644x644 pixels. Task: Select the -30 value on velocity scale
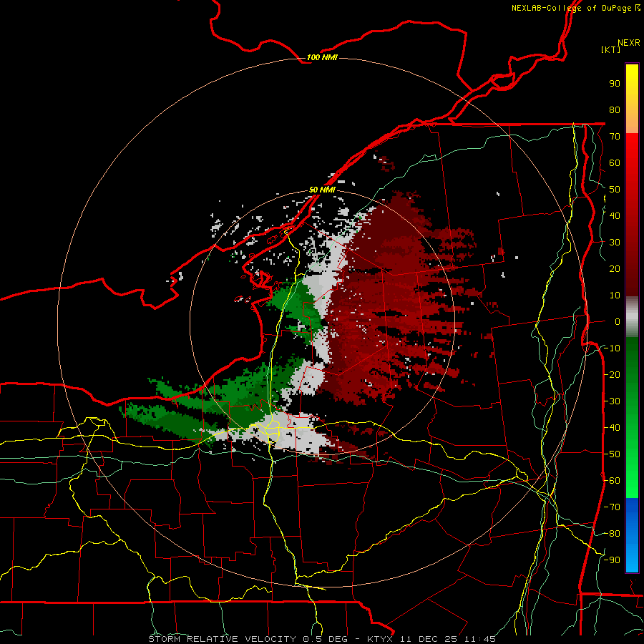click(612, 401)
